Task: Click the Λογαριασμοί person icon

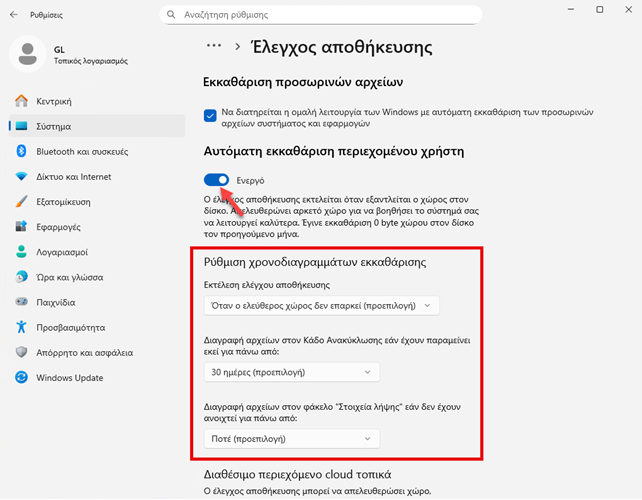Action: [x=21, y=252]
